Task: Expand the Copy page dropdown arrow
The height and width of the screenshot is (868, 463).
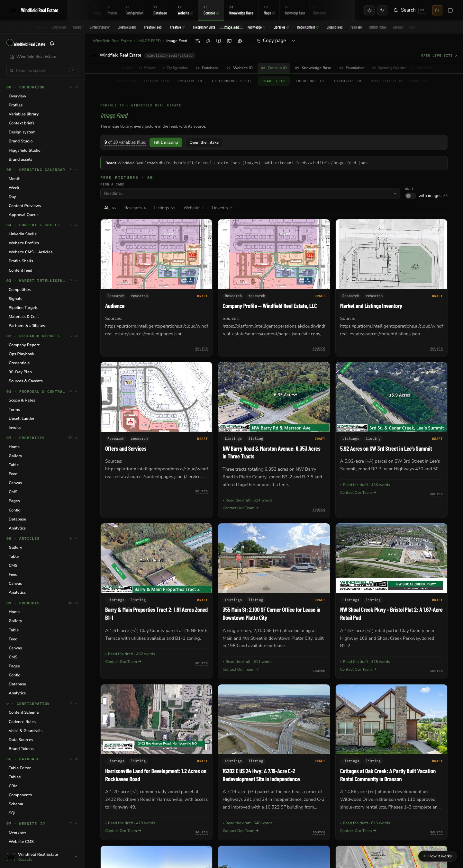Action: click(x=294, y=41)
